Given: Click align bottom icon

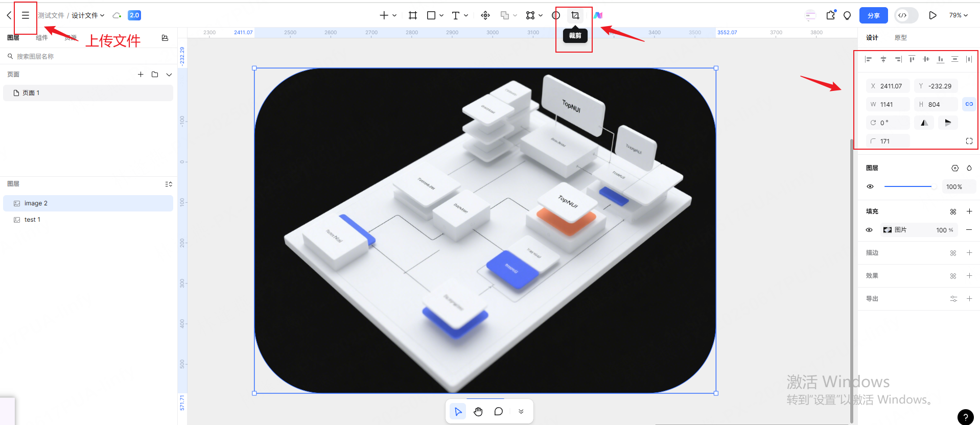Looking at the screenshot, I should pyautogui.click(x=940, y=59).
